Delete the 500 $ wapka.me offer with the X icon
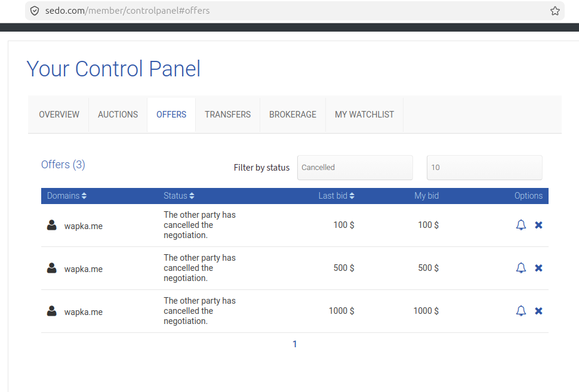 pyautogui.click(x=538, y=268)
